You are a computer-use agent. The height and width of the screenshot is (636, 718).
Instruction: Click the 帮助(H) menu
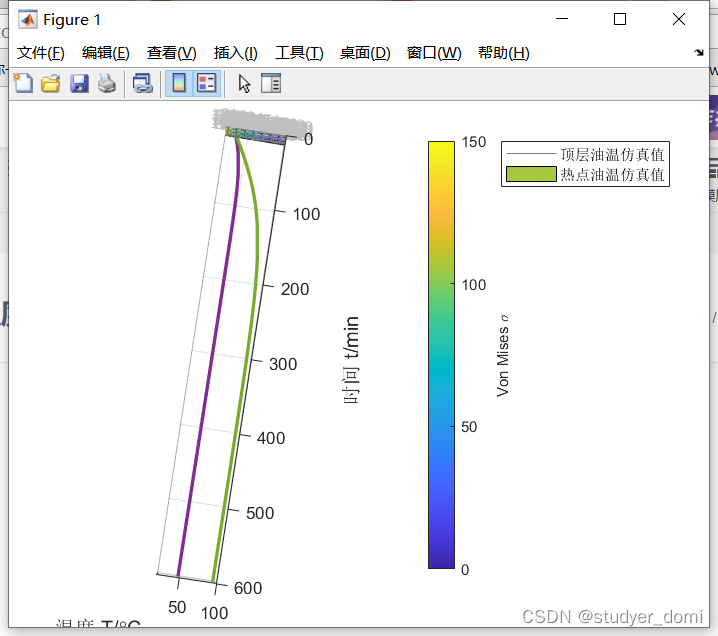[503, 53]
